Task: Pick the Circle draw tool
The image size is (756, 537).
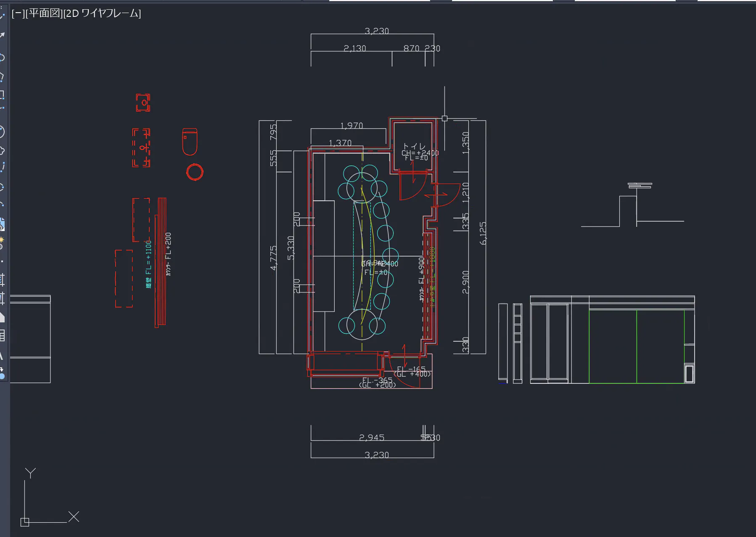Action: click(x=2, y=132)
